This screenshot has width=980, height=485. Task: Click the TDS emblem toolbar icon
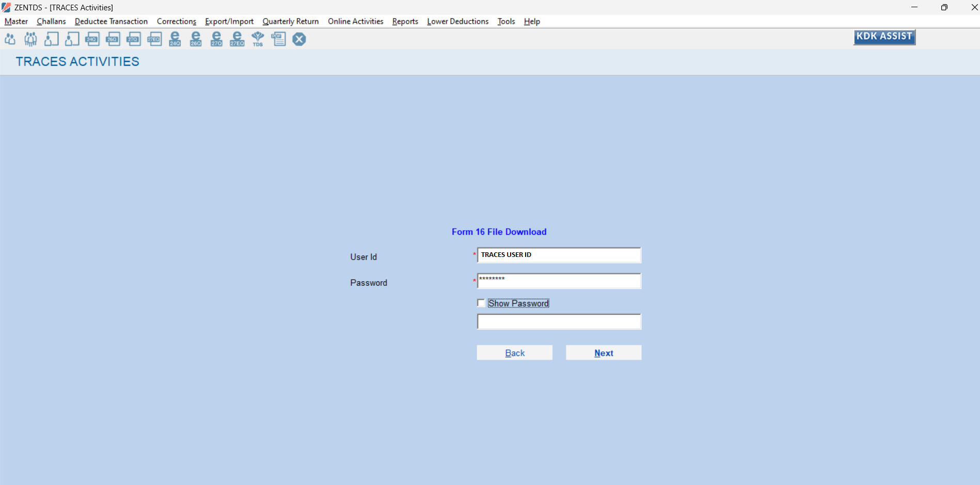pyautogui.click(x=258, y=39)
